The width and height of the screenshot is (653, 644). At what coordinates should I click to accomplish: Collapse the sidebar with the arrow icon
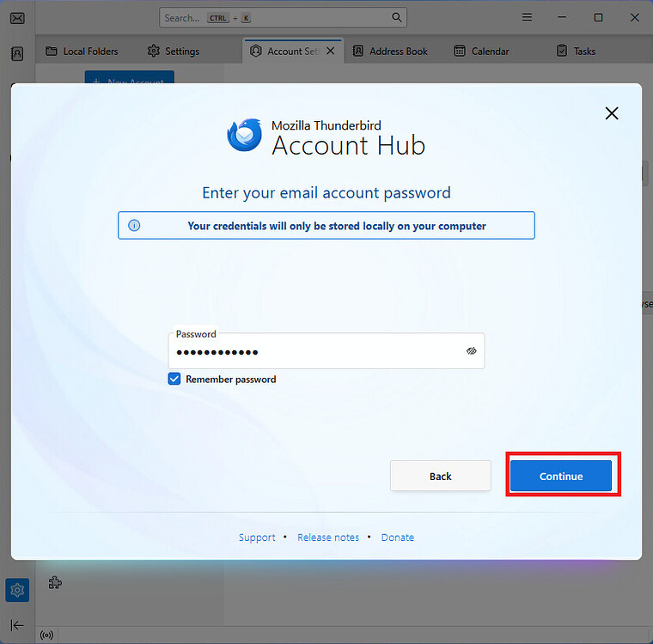pyautogui.click(x=17, y=625)
